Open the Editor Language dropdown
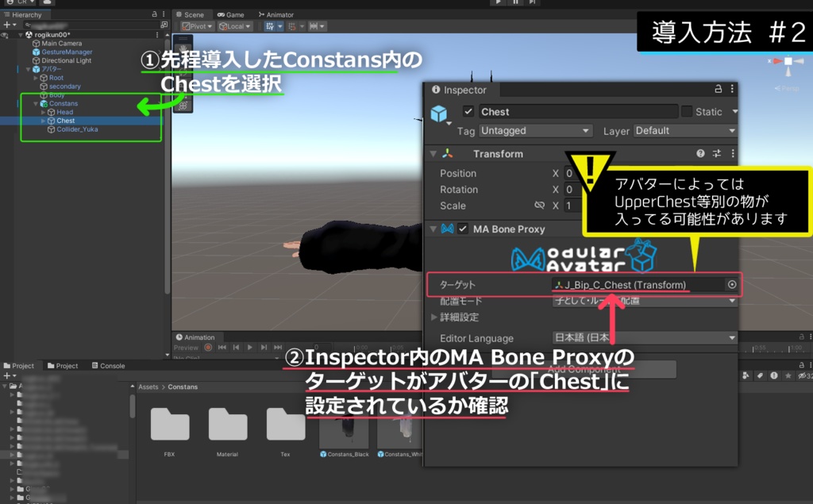 [x=645, y=338]
